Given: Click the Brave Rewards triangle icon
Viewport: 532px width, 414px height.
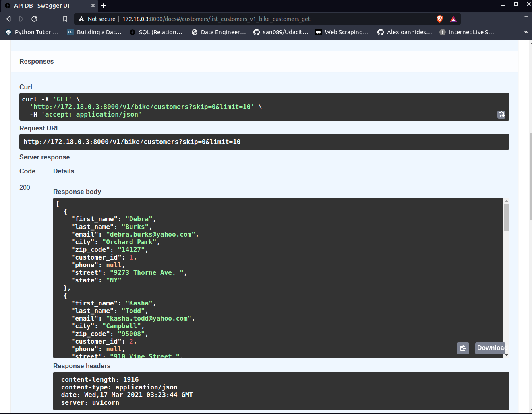Looking at the screenshot, I should (453, 19).
